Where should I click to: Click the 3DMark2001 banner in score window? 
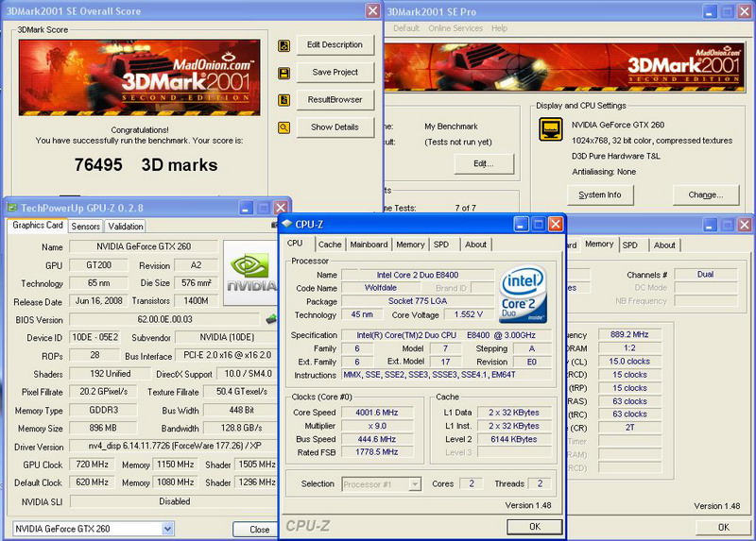click(139, 77)
